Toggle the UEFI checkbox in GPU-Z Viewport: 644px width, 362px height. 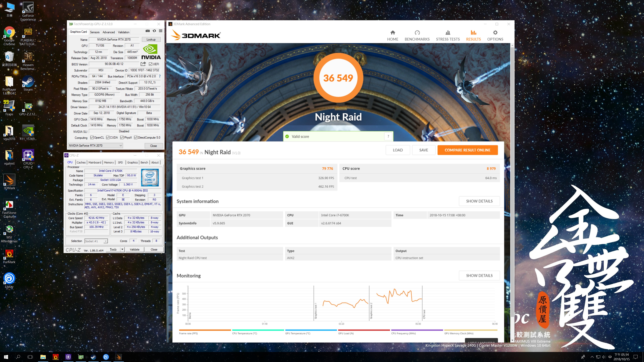(x=150, y=64)
